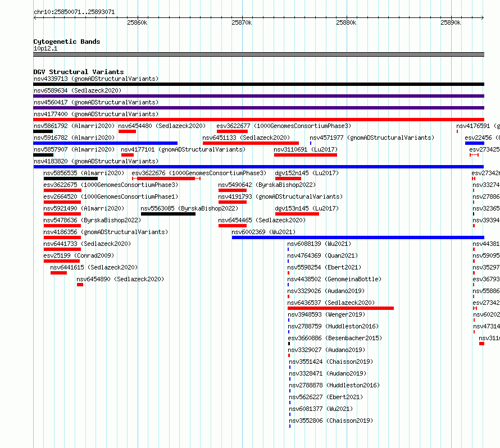The width and height of the screenshot is (500, 448).
Task: Click nsv6081377 (Wu2021) label
Action: pyautogui.click(x=321, y=409)
